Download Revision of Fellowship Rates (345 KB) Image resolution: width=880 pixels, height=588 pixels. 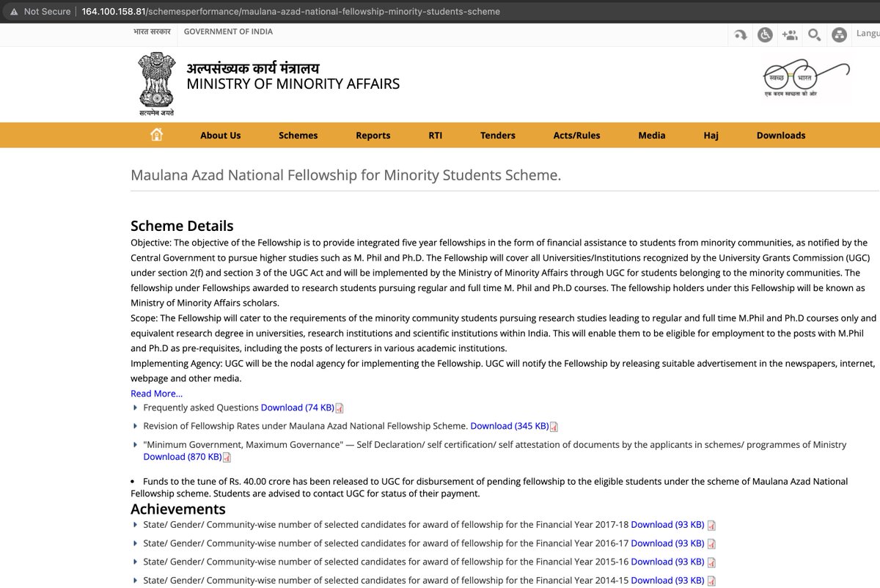point(510,426)
